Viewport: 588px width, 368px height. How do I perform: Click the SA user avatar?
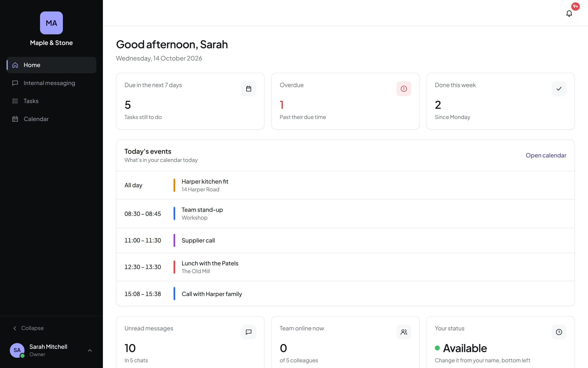17,350
